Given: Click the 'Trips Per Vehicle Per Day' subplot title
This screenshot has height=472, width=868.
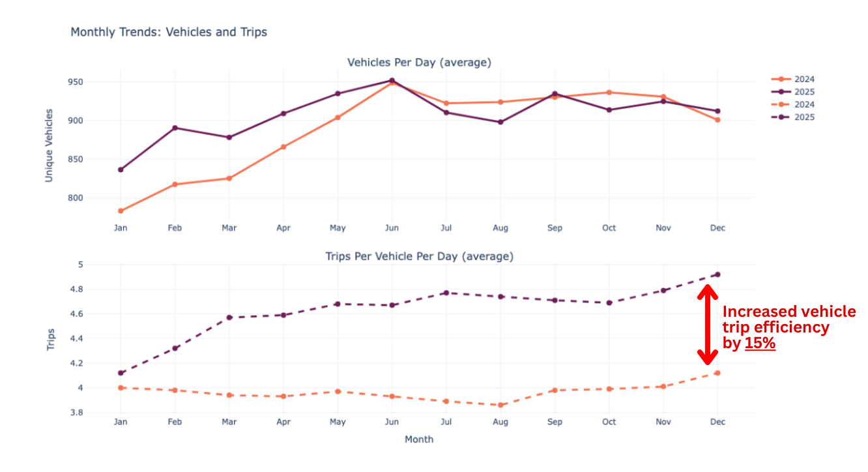Looking at the screenshot, I should coord(419,256).
